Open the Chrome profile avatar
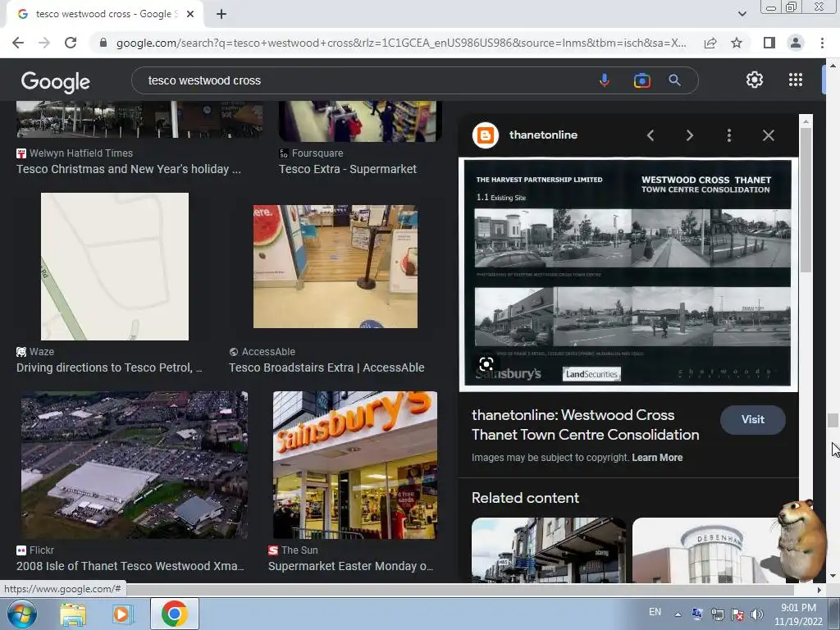840x630 pixels. pos(796,43)
